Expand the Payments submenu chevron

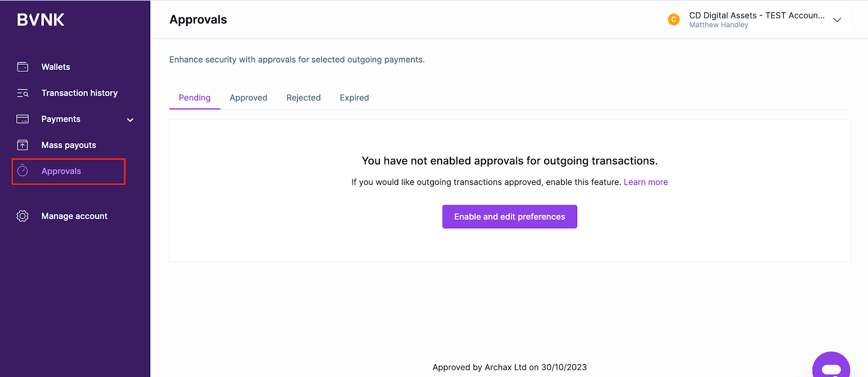130,119
